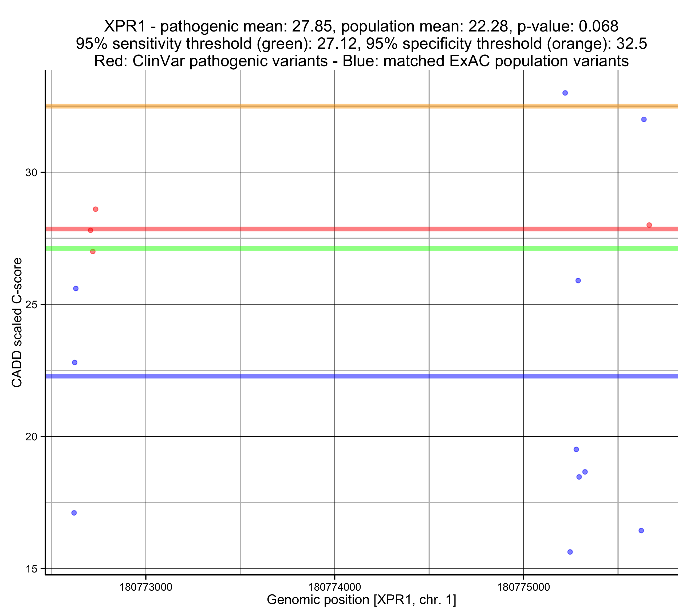Select the red point at far right

649,225
